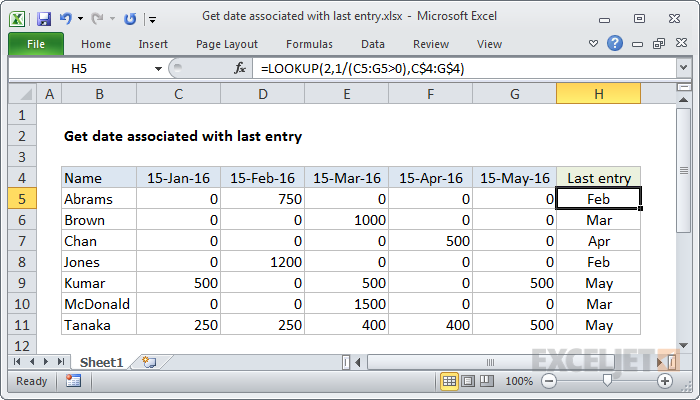Select row 5 header

(22, 199)
